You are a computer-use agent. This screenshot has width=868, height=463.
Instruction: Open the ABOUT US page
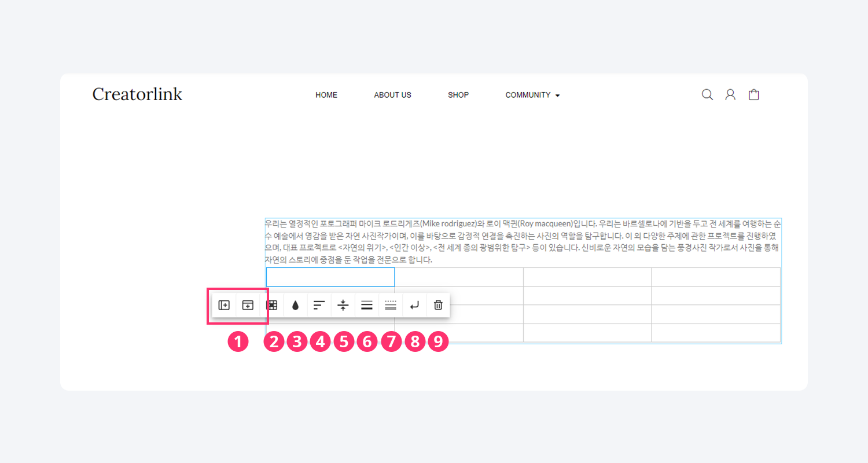392,95
